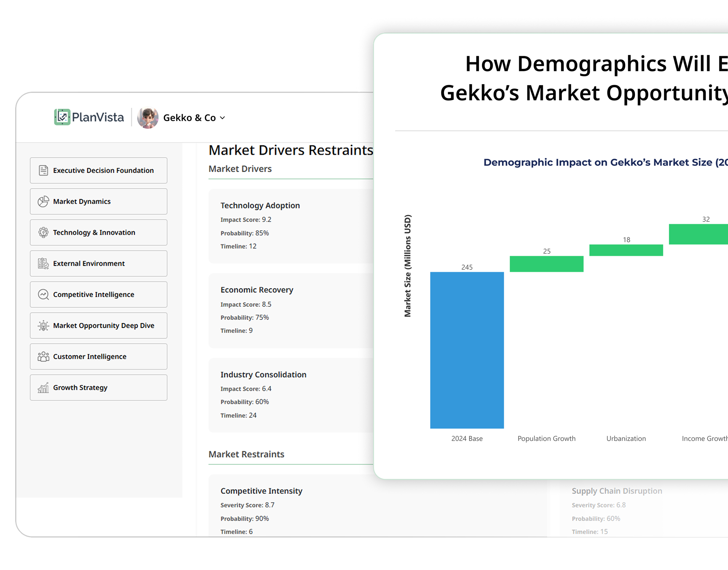
Task: Click the green Population Growth bar
Action: click(547, 264)
